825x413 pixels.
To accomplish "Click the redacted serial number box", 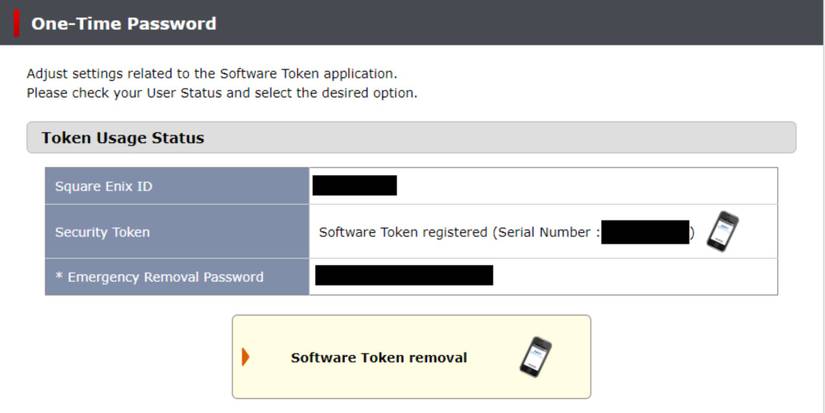I will pyautogui.click(x=645, y=233).
